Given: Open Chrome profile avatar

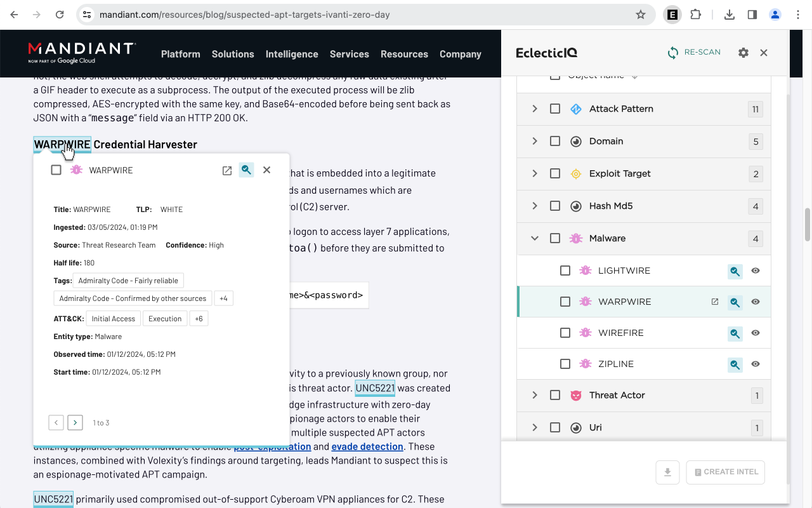Looking at the screenshot, I should [775, 15].
